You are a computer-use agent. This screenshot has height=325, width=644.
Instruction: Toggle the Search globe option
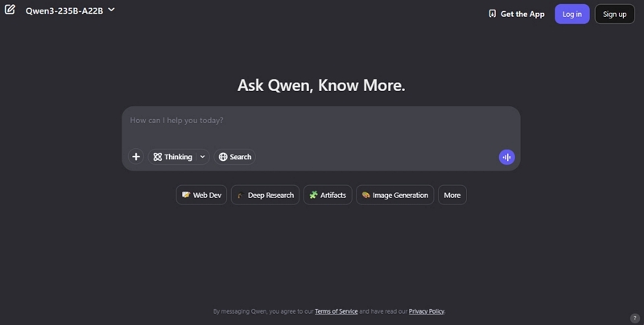pos(235,157)
